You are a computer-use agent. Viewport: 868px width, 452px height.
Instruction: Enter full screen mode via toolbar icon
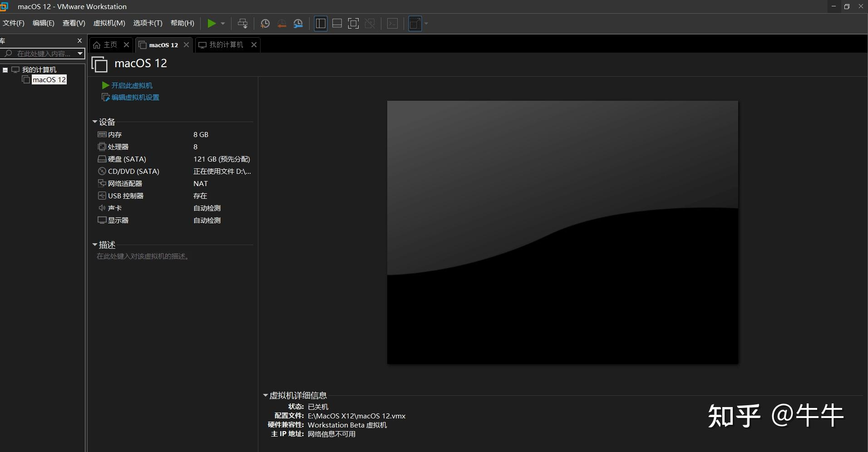click(354, 24)
